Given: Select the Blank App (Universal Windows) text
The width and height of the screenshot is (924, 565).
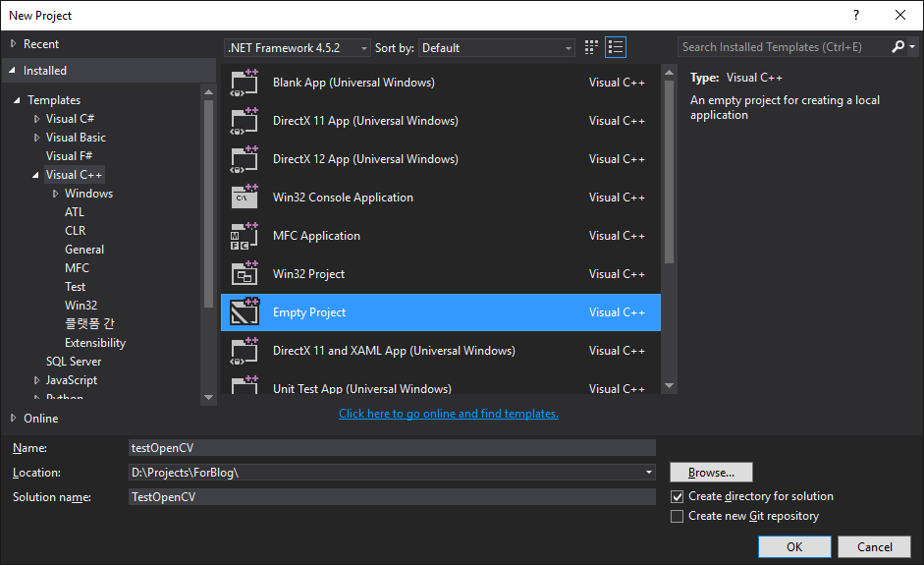Looking at the screenshot, I should tap(353, 83).
